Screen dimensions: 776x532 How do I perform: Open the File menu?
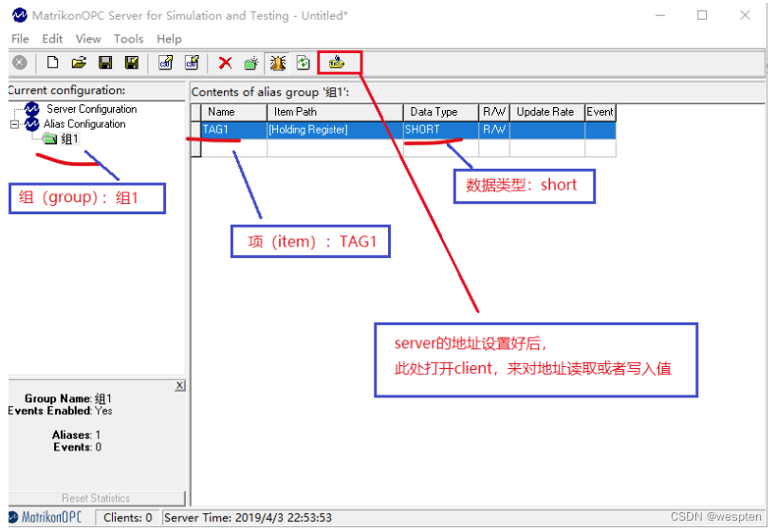pyautogui.click(x=20, y=39)
